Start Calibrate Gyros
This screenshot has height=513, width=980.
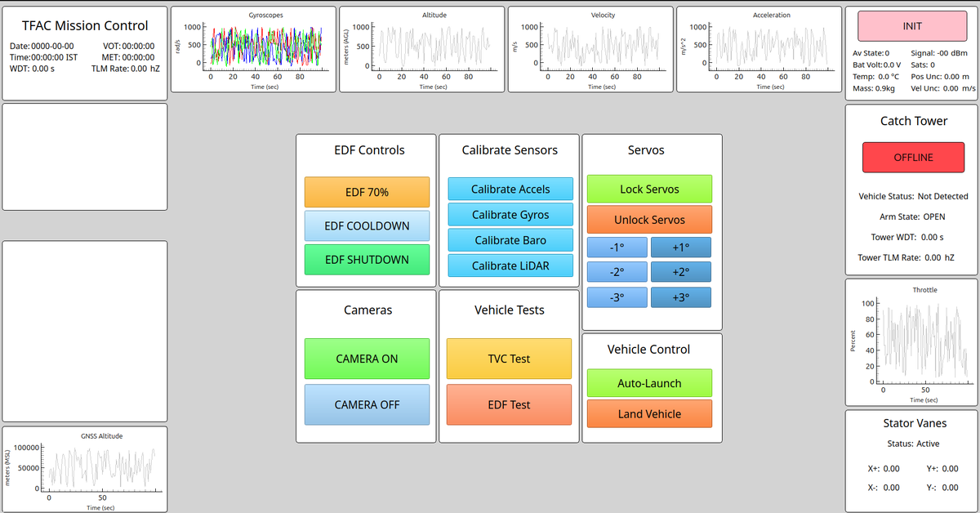click(510, 215)
